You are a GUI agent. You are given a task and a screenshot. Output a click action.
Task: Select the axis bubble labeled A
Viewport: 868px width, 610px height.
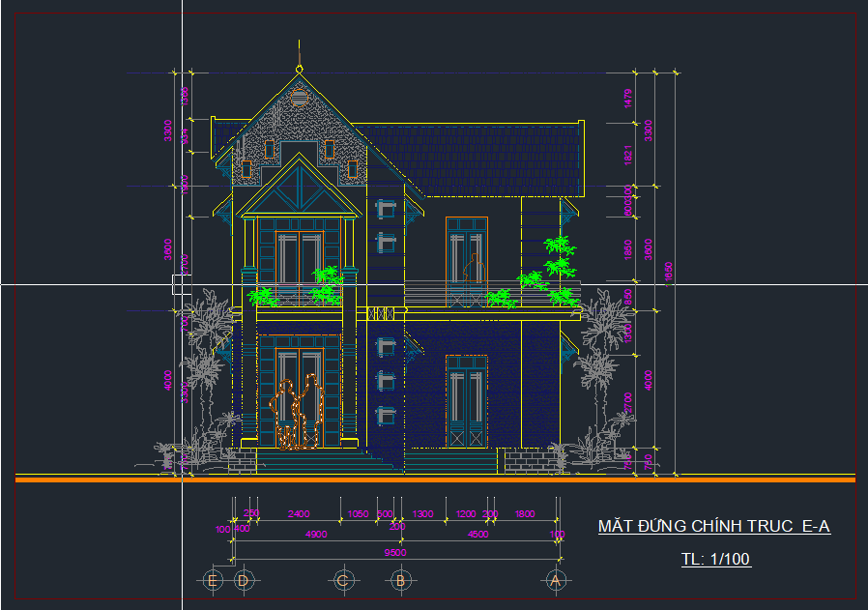[x=556, y=581]
